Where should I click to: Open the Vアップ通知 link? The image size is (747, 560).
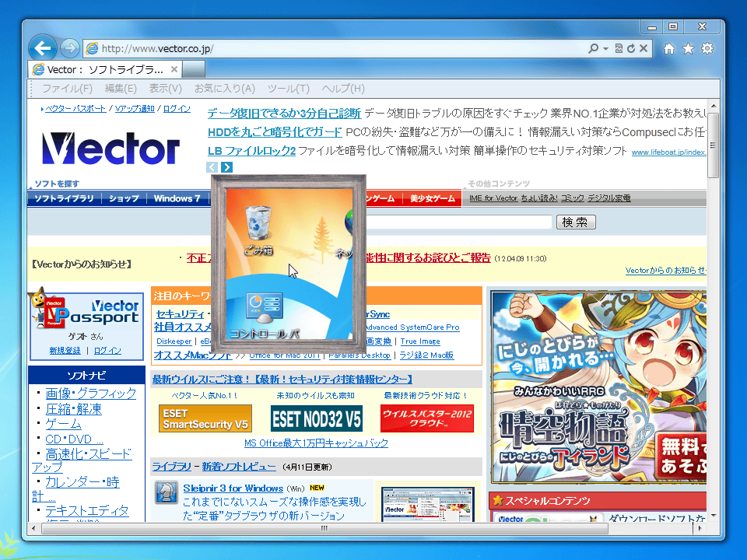tap(135, 109)
